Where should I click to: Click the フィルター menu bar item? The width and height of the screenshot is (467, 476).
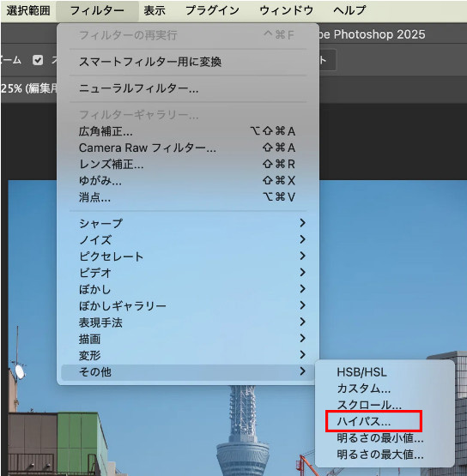coord(97,10)
